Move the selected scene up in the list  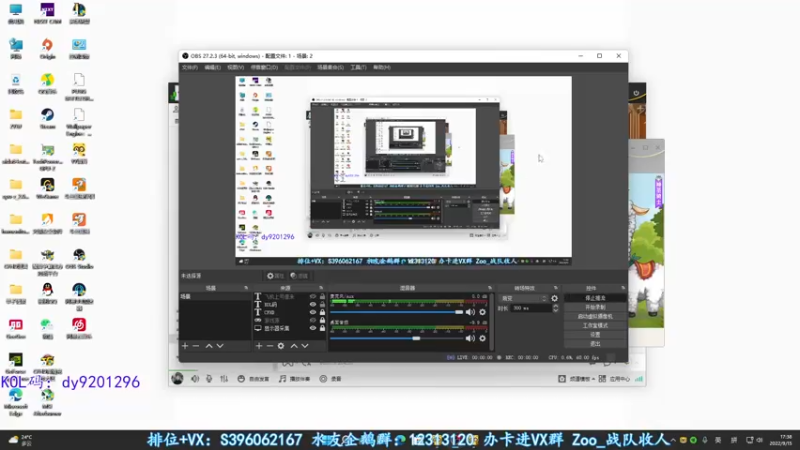pos(209,346)
